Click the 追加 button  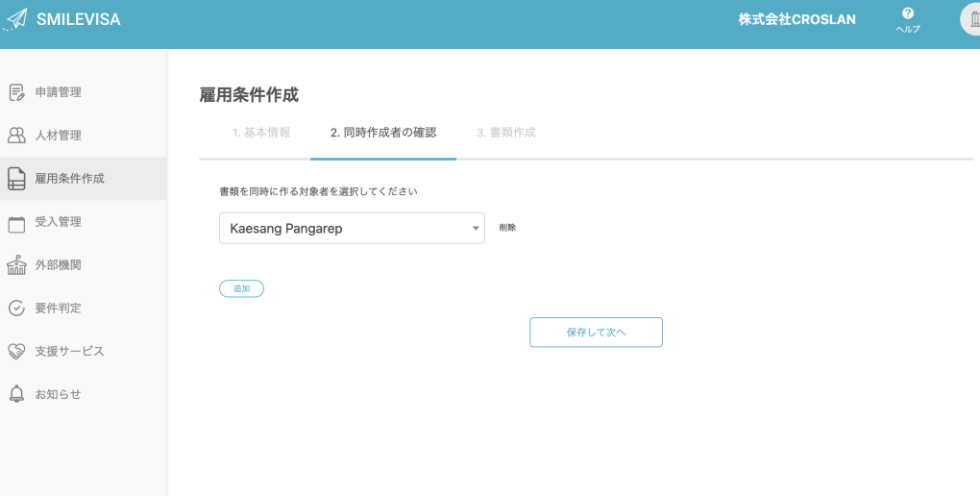(x=241, y=288)
